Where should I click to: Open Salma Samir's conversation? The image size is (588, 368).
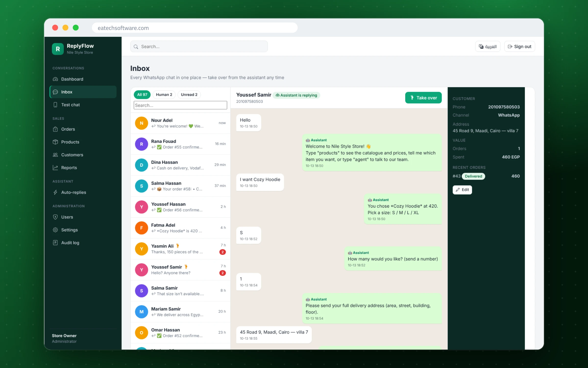coord(180,291)
